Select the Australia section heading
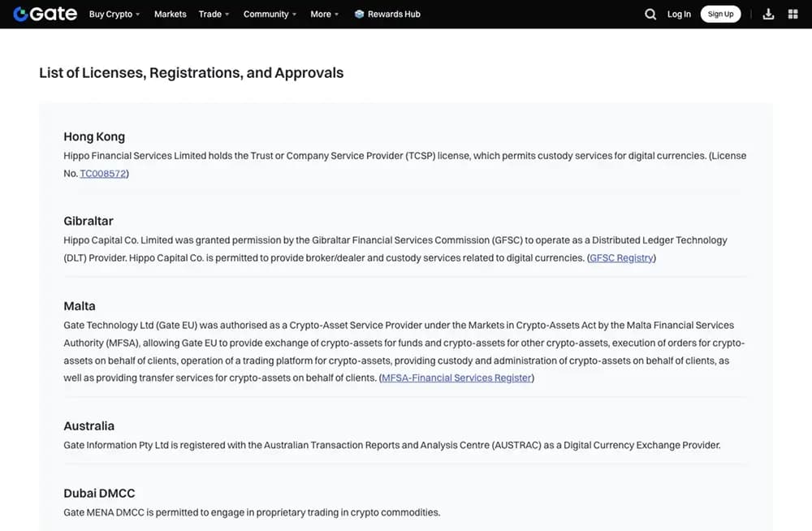812x531 pixels. [89, 425]
